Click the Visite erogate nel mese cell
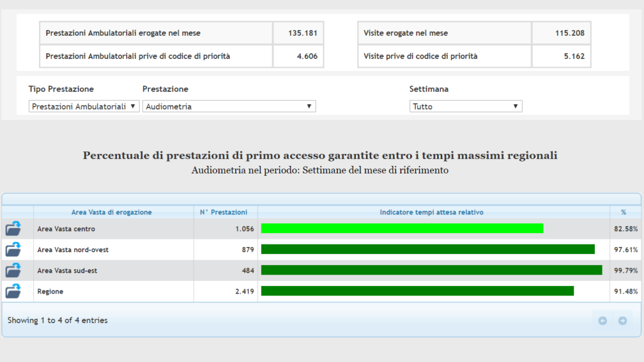 click(445, 33)
